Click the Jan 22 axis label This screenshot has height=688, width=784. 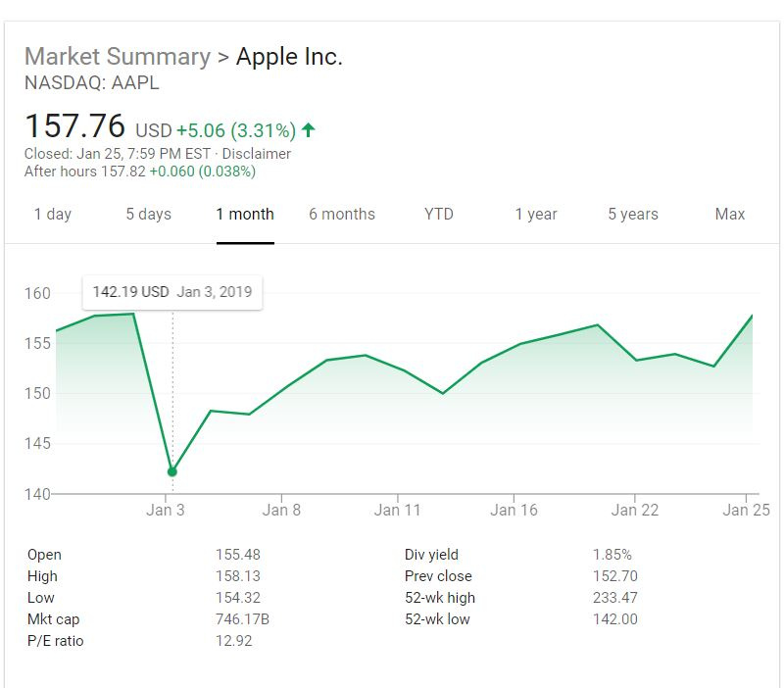point(635,510)
